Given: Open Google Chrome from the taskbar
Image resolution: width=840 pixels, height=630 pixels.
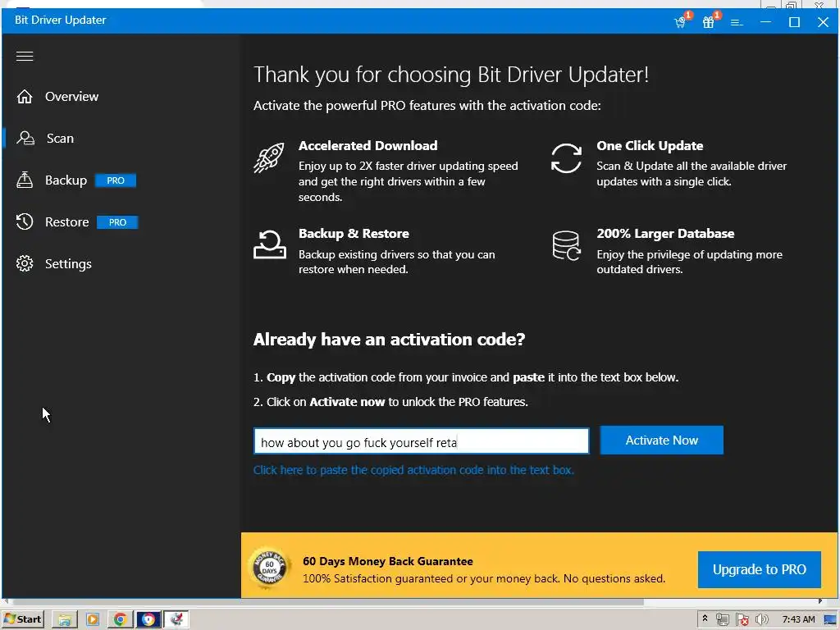Looking at the screenshot, I should point(121,620).
